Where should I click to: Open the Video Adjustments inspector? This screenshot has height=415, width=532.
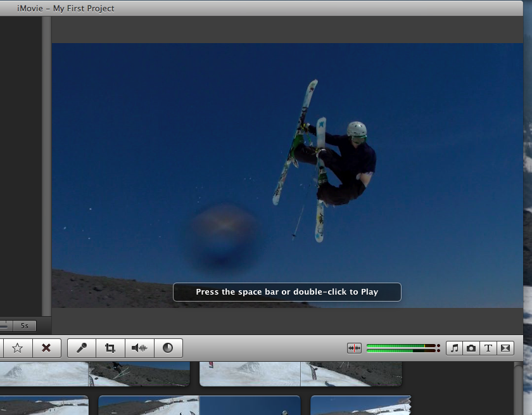pyautogui.click(x=168, y=347)
